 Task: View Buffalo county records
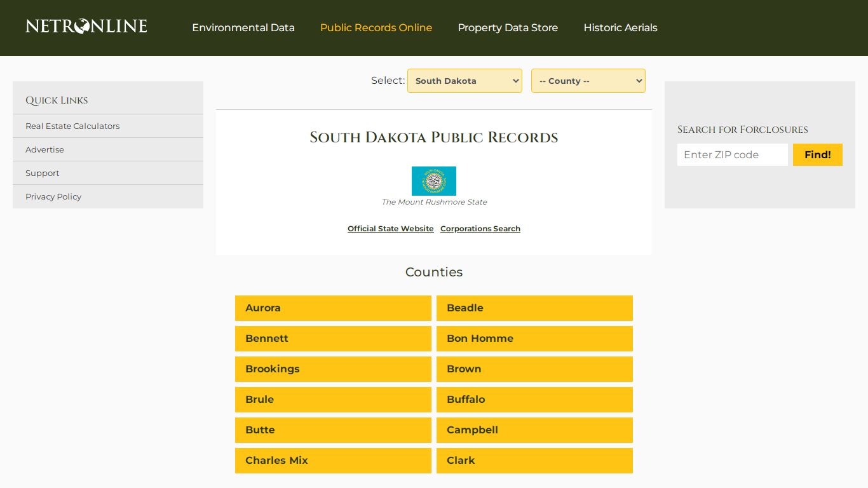[x=534, y=400]
